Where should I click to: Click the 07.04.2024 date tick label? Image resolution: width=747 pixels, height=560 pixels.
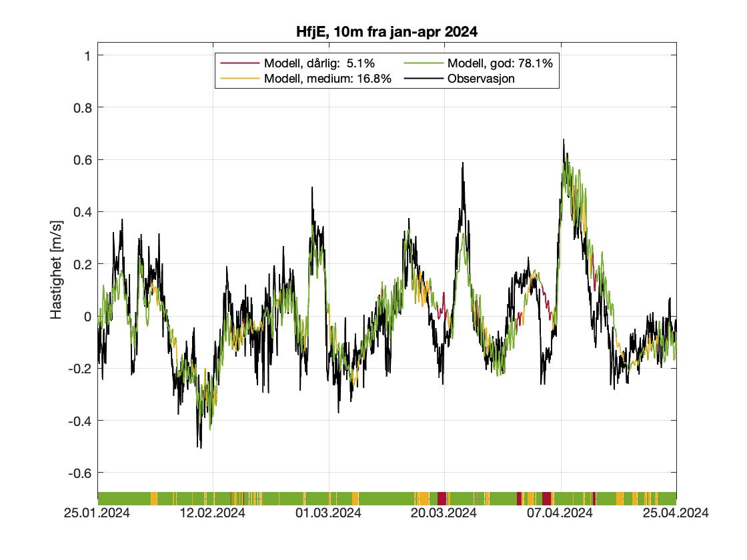point(561,513)
